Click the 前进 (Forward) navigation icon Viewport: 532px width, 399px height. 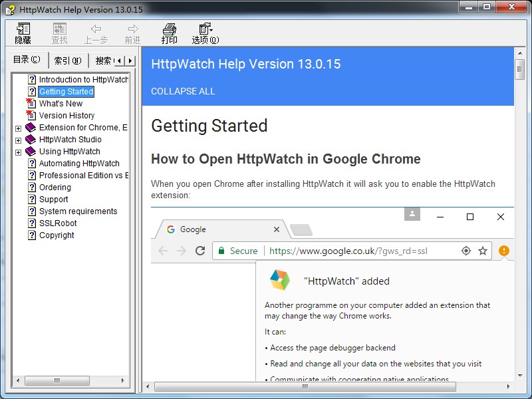click(131, 33)
